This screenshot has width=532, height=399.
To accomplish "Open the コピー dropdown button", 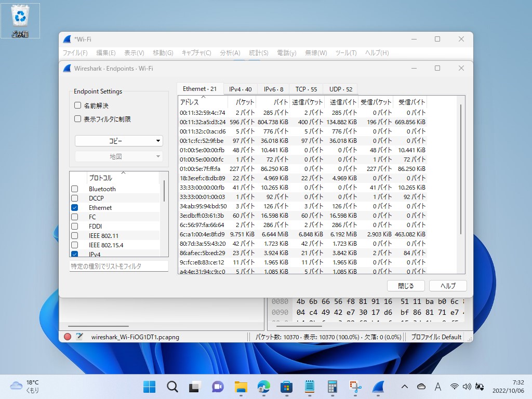I will pyautogui.click(x=119, y=141).
